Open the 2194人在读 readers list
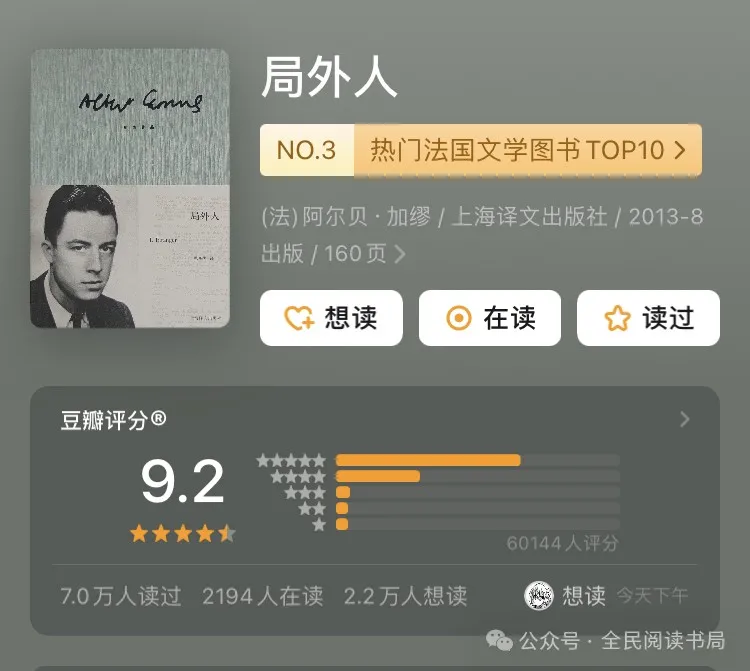The height and width of the screenshot is (671, 750). tap(263, 596)
